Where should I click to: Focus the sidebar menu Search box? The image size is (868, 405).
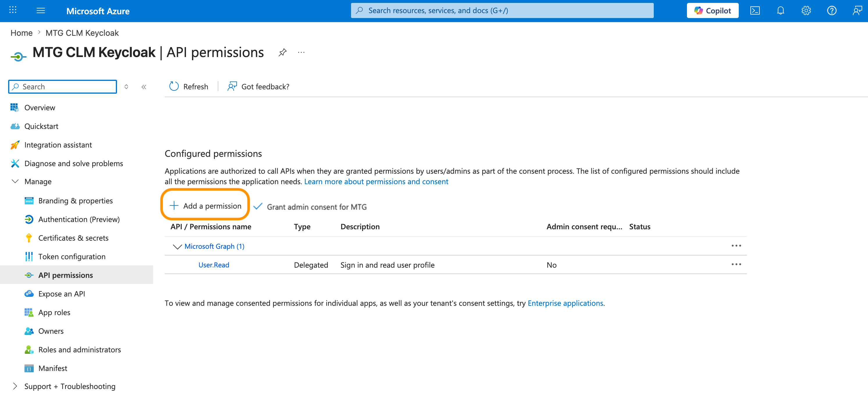(x=63, y=87)
